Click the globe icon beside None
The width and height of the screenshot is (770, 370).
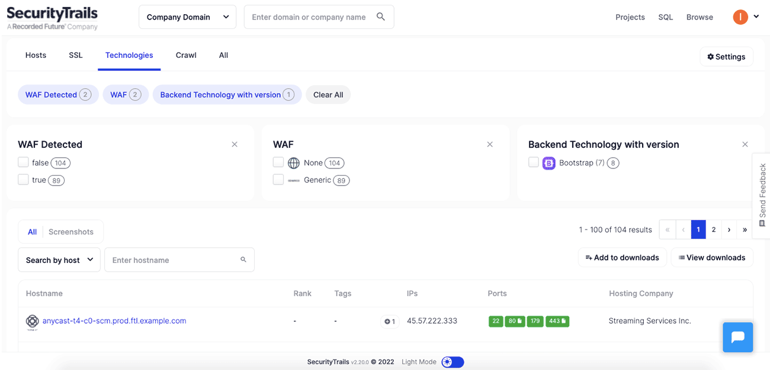293,163
